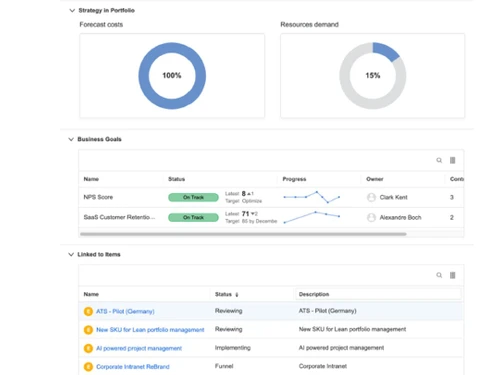
Task: Open column settings in Business Goals table
Action: click(452, 160)
